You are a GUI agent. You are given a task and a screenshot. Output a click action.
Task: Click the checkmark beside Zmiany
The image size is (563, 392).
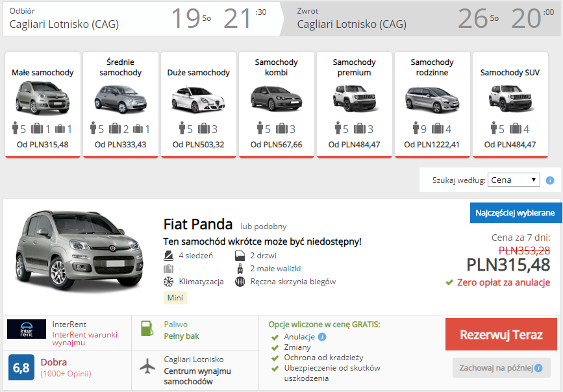pyautogui.click(x=275, y=347)
